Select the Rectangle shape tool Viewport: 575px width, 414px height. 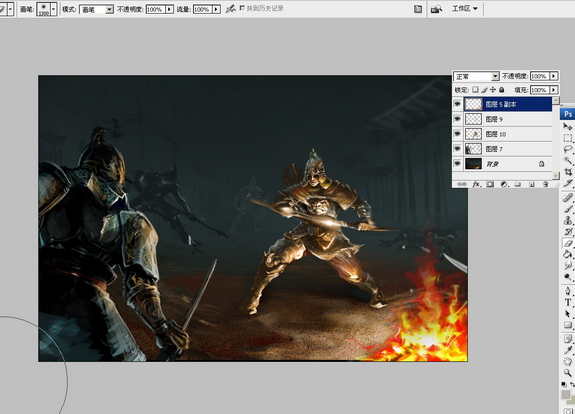click(x=568, y=325)
